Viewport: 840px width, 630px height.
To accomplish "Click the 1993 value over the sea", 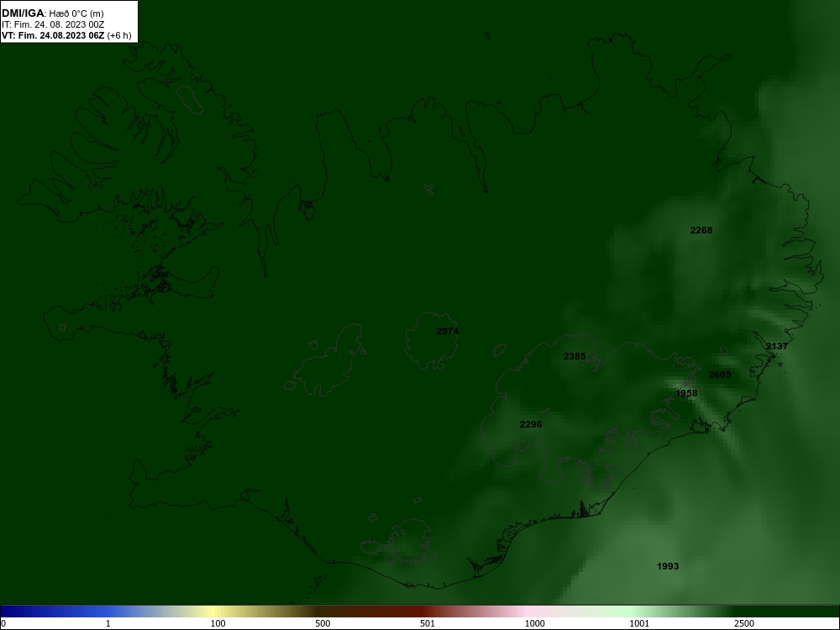I will [668, 566].
